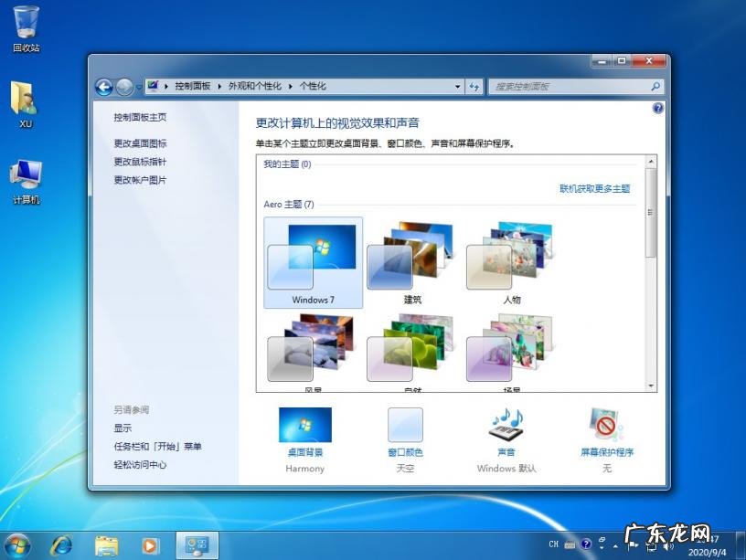Click the Back arrow navigation button
This screenshot has height=560, width=746.
pos(104,87)
